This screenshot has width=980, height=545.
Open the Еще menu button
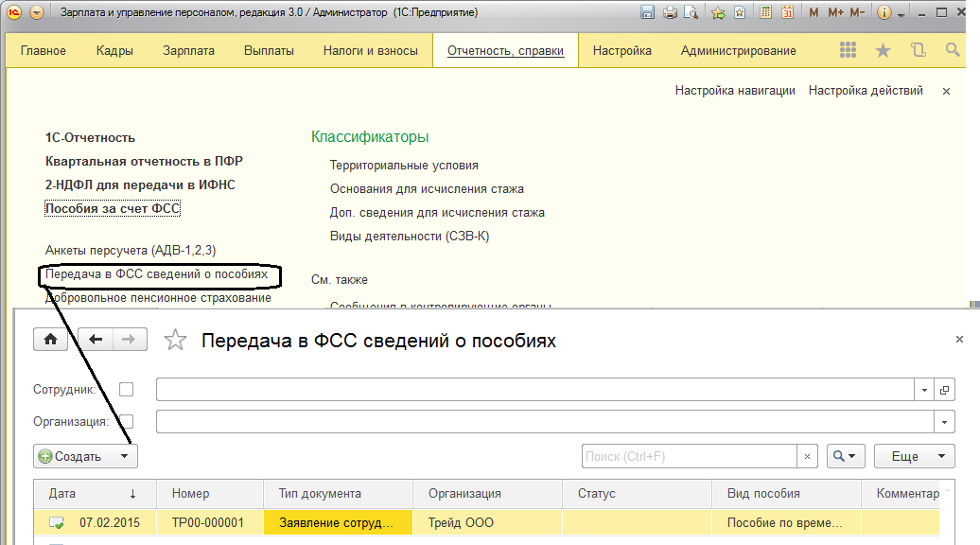point(915,456)
